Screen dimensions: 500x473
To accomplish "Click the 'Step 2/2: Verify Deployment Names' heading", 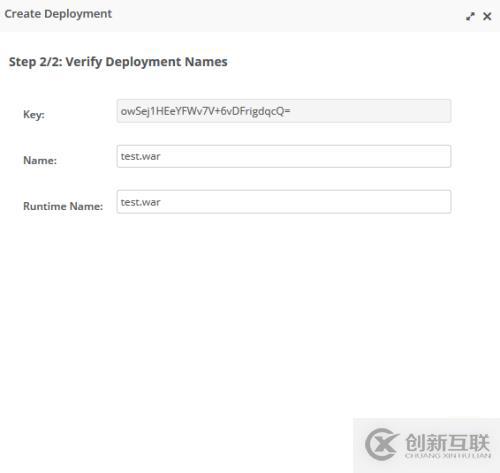I will coord(118,62).
